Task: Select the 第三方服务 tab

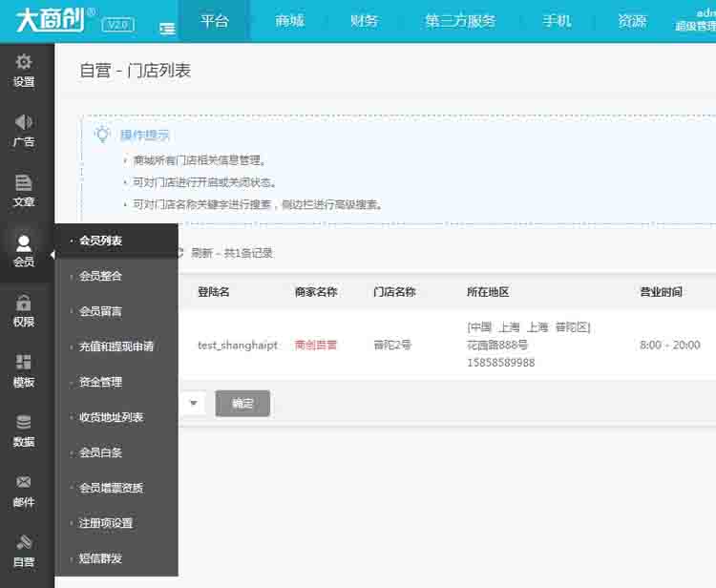Action: [460, 21]
